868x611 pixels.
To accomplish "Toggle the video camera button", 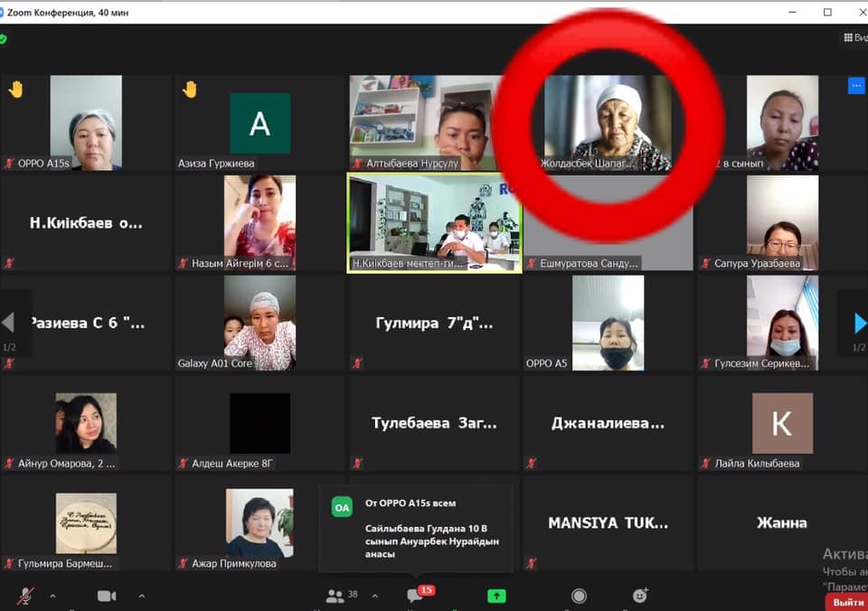I will 107,596.
